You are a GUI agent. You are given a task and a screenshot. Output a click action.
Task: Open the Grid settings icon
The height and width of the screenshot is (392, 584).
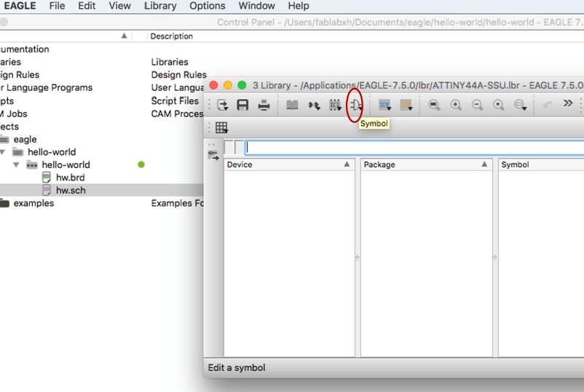[x=221, y=127]
